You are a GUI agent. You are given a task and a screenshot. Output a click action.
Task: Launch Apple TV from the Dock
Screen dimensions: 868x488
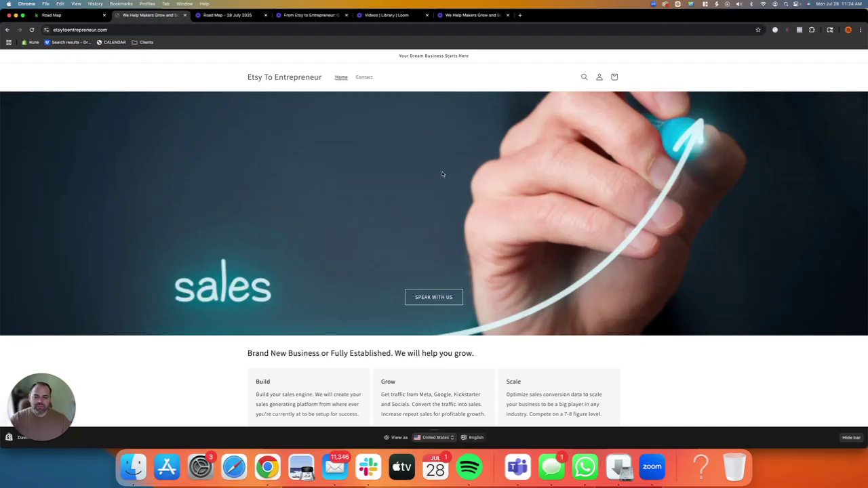click(x=402, y=466)
